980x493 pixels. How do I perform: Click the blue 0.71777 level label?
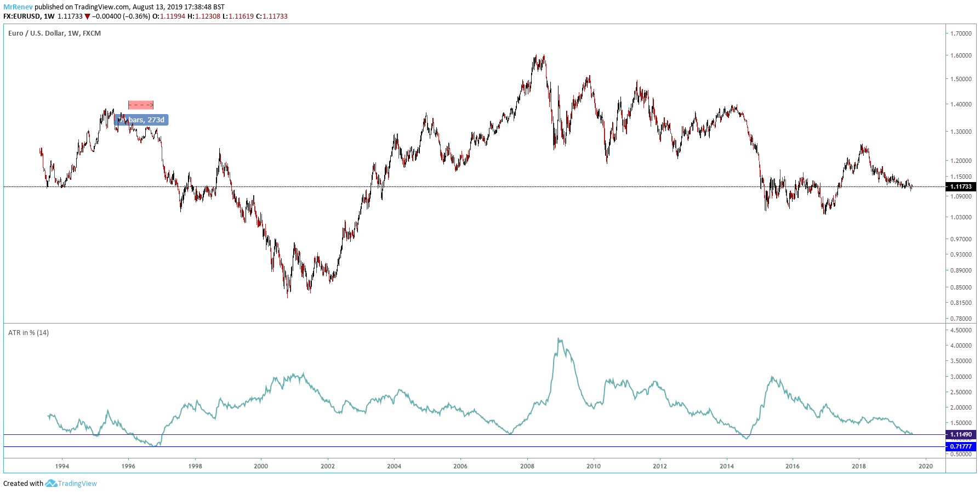click(x=961, y=446)
